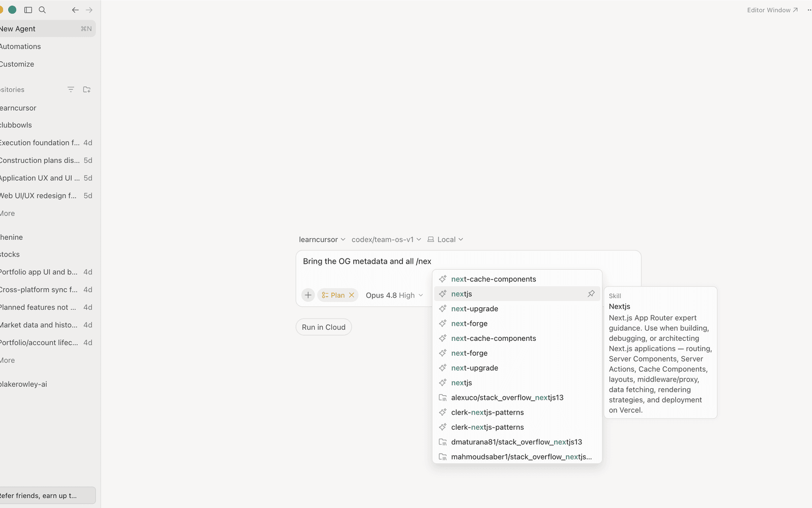Image resolution: width=812 pixels, height=508 pixels.
Task: Click Run in Cloud button
Action: tap(324, 327)
